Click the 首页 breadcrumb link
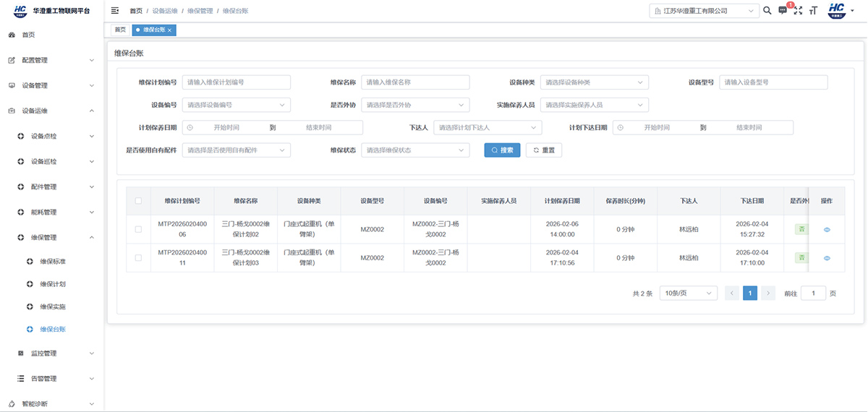 [136, 11]
